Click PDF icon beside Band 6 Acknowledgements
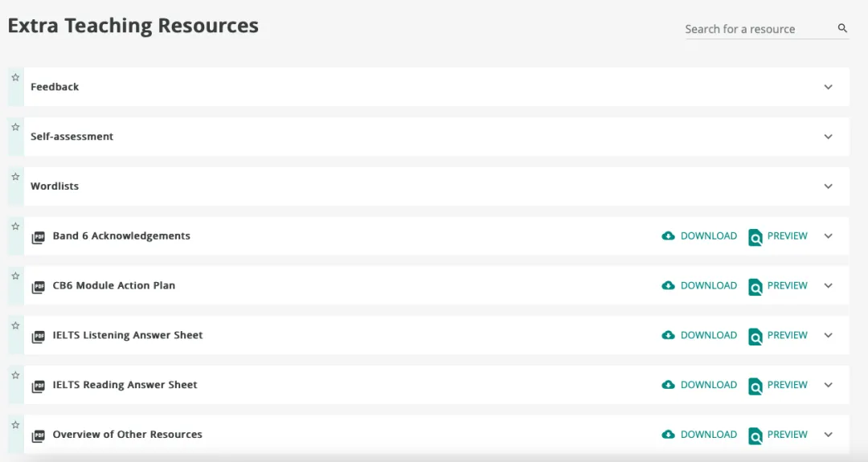The width and height of the screenshot is (868, 462). 38,238
